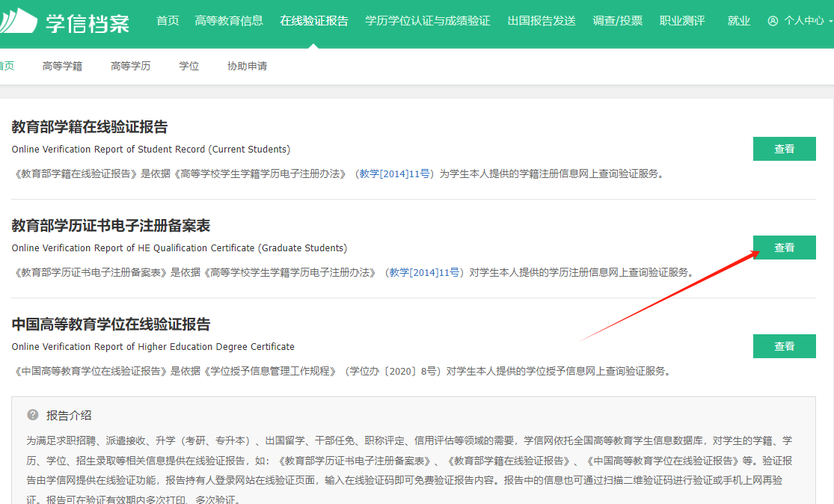Click the 学信档案 site title text
This screenshot has height=504, width=834.
point(88,23)
